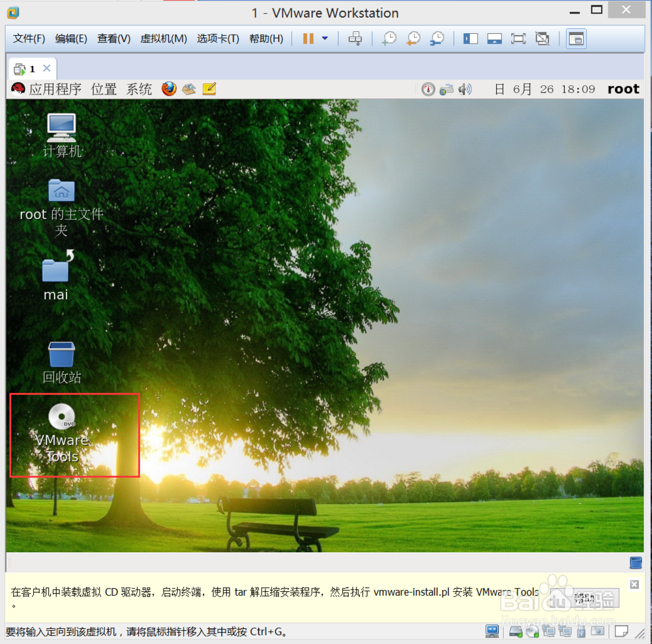
Task: Open the 虚拟机(M) menu
Action: pos(163,38)
